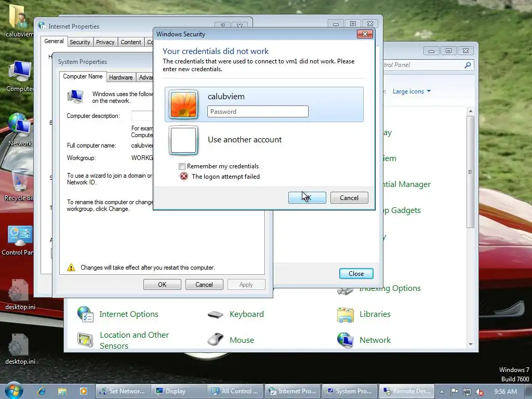This screenshot has width=532, height=399.
Task: Launch Windows Media Player from taskbar
Action: 83,391
